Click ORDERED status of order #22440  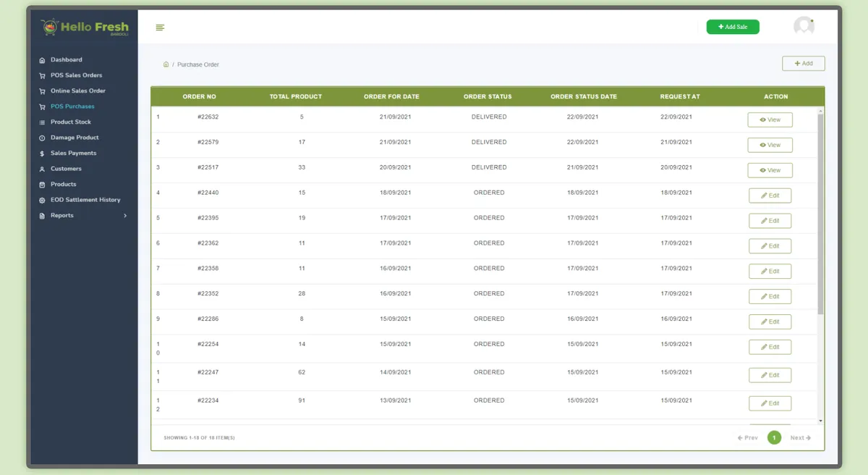(x=489, y=193)
